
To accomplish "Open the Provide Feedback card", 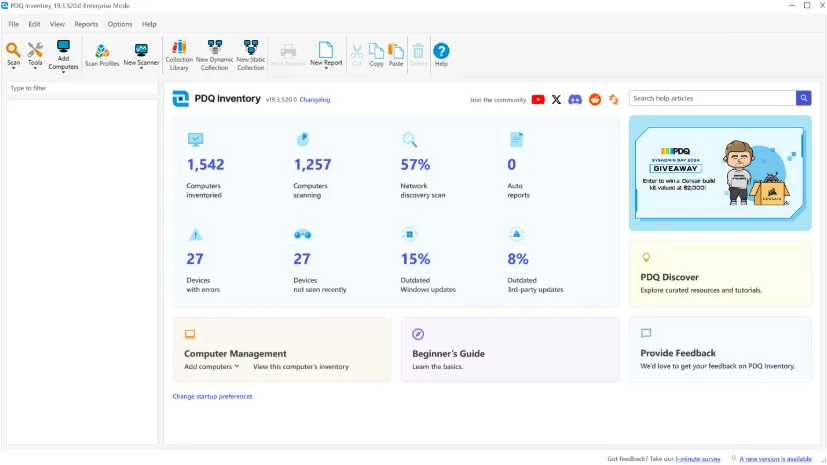I will (x=720, y=350).
